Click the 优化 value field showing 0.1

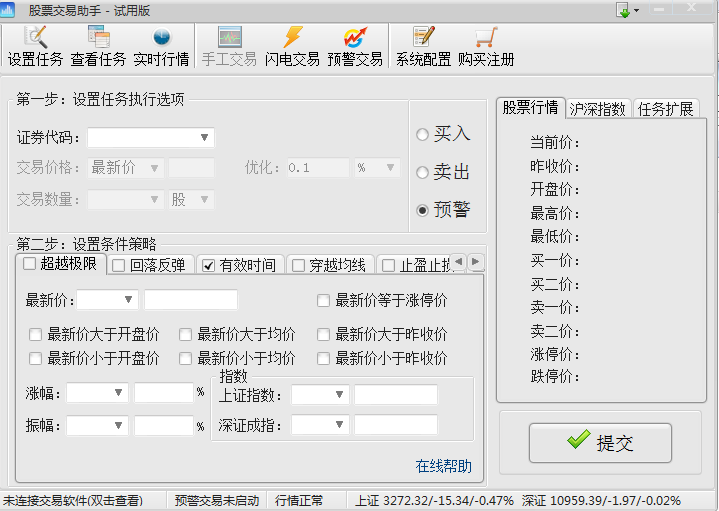coord(318,167)
